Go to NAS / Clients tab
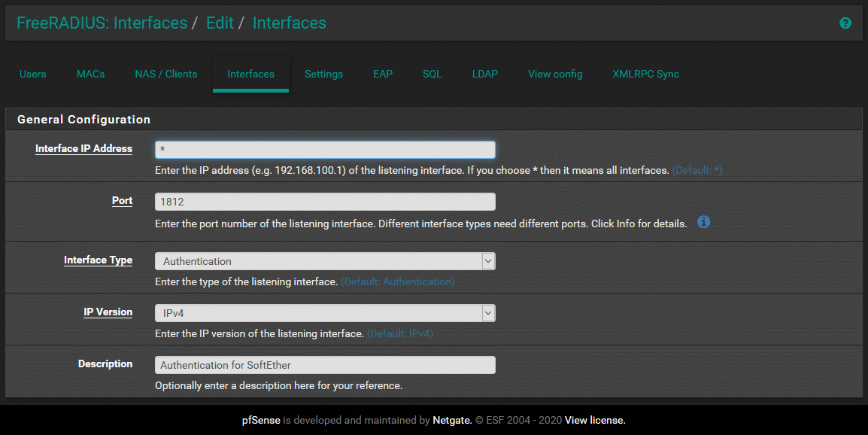Screen dimensions: 868x435 coord(166,74)
